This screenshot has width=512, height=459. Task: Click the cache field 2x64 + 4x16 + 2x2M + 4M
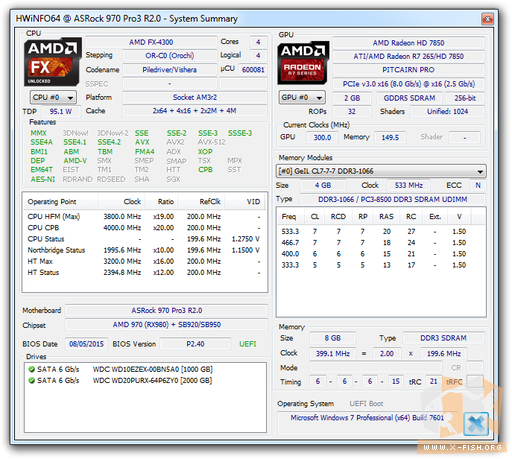pyautogui.click(x=195, y=111)
